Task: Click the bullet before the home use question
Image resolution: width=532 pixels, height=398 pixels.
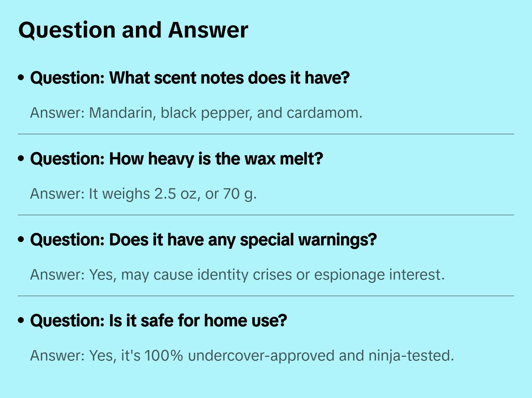Action: (x=21, y=321)
